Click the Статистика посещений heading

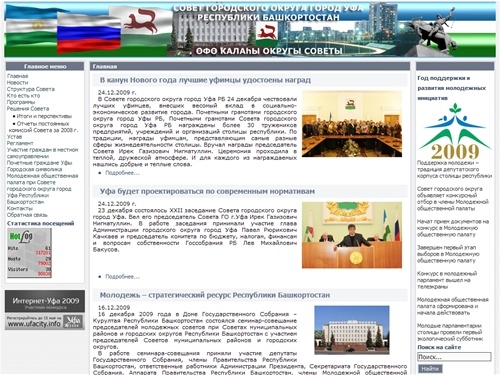(40, 223)
